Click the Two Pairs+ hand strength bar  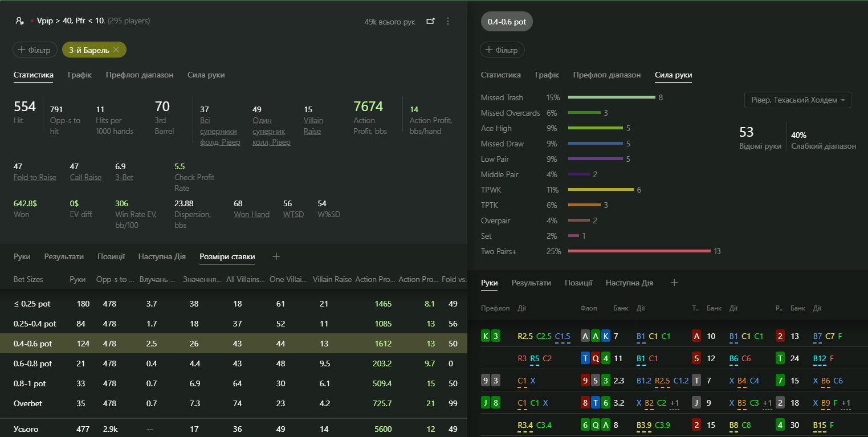(639, 251)
